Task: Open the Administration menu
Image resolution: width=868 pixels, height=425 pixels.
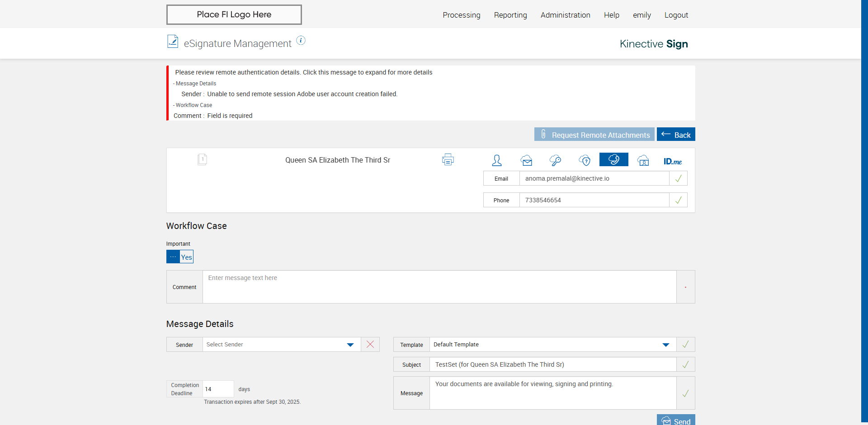Action: tap(565, 15)
